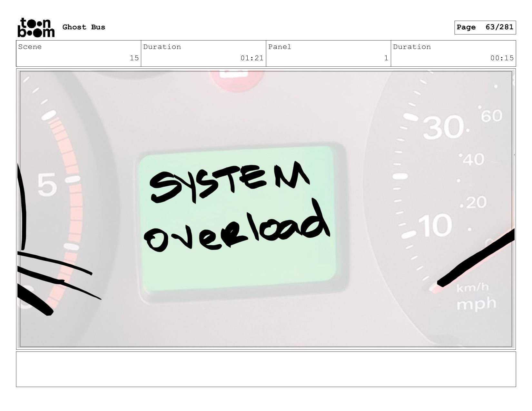Screen dimensions: 532x411
Task: Select the Scene number 15 cell
Action: point(79,54)
